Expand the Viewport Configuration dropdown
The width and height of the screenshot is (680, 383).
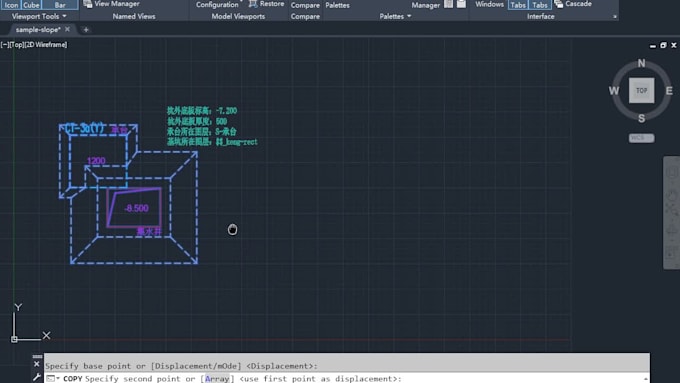pos(218,4)
